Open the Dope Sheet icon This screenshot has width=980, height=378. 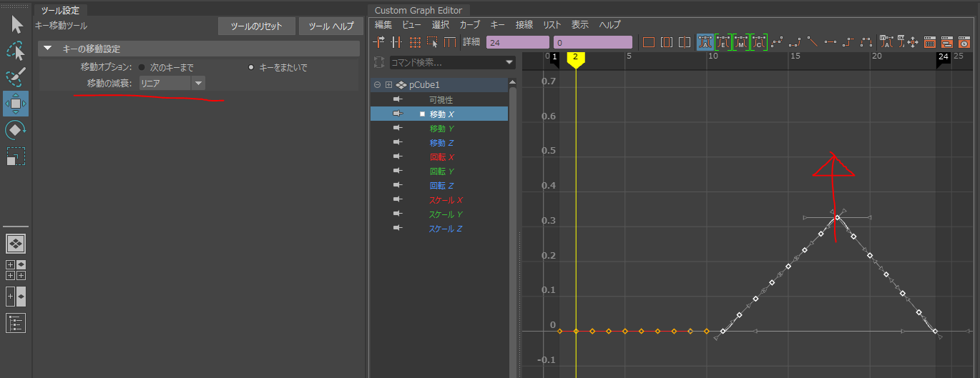[x=929, y=42]
